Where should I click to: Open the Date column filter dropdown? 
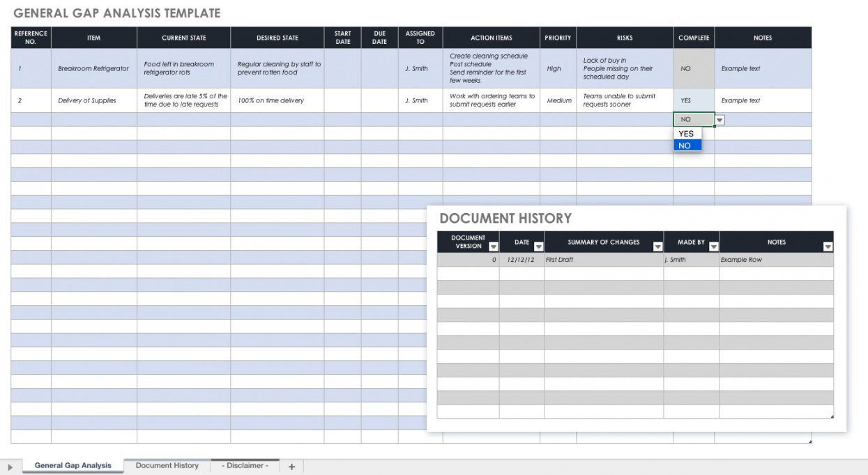538,246
